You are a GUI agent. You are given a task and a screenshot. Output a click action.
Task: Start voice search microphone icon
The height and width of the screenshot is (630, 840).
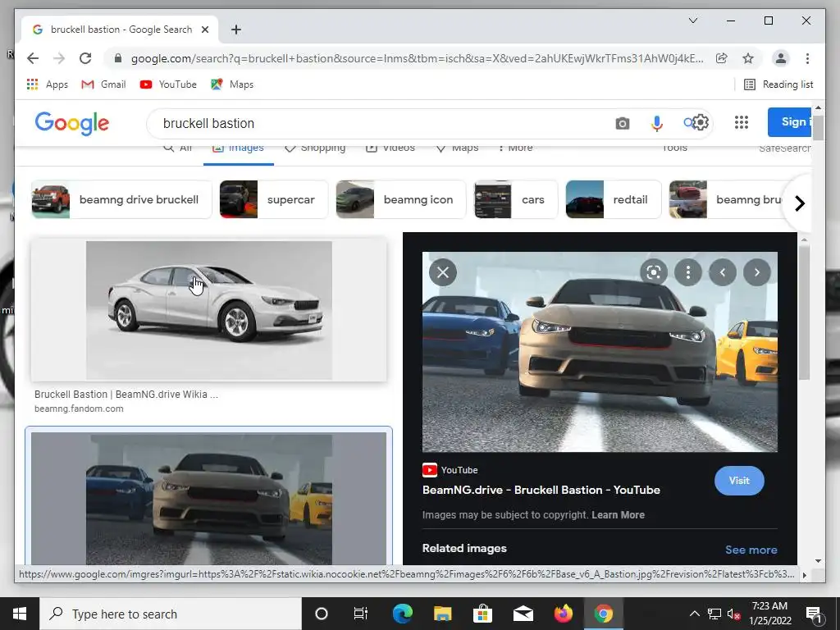(x=656, y=124)
